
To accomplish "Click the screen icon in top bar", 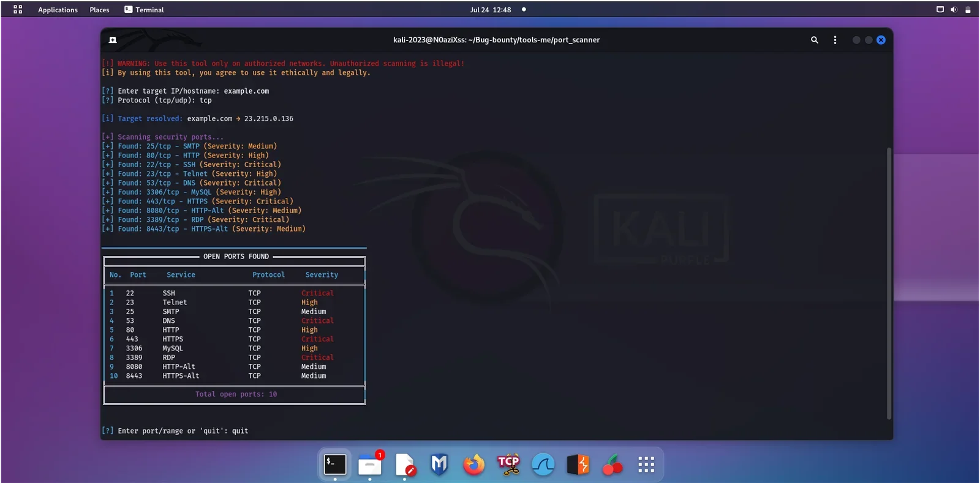I will pyautogui.click(x=940, y=9).
